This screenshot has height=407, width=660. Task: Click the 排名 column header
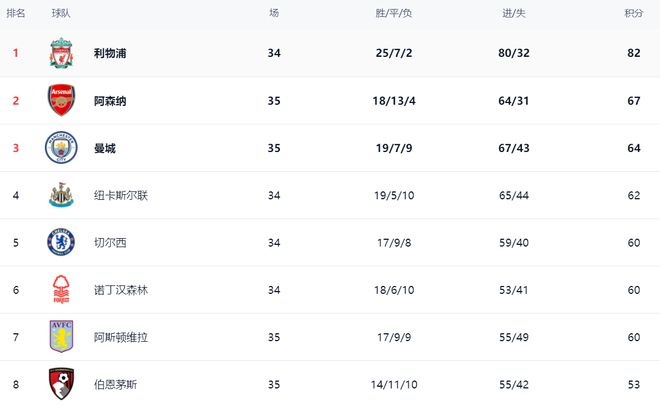pos(16,14)
